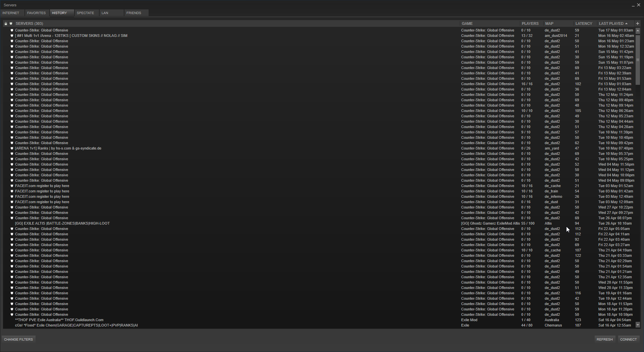Sort list by Players column header

[x=531, y=23]
